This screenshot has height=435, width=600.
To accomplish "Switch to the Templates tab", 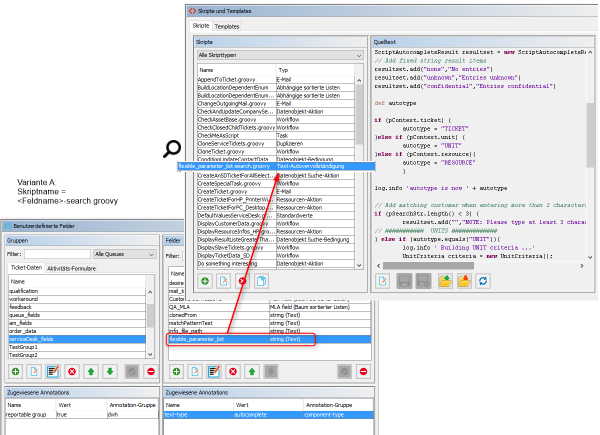I will (227, 26).
